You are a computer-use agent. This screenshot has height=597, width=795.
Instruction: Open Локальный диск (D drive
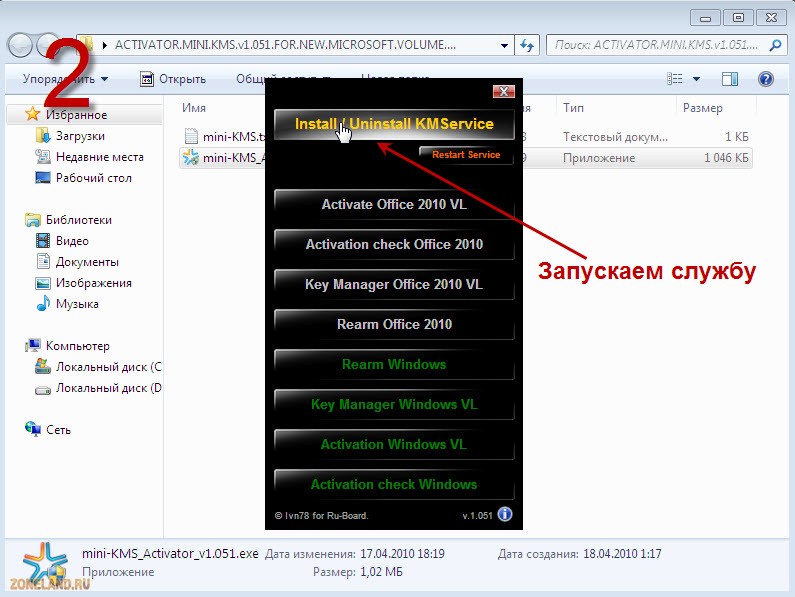tap(108, 388)
